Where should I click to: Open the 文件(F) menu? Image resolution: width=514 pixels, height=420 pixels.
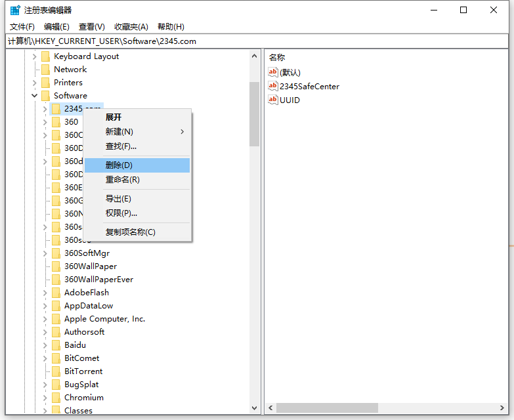coord(22,27)
